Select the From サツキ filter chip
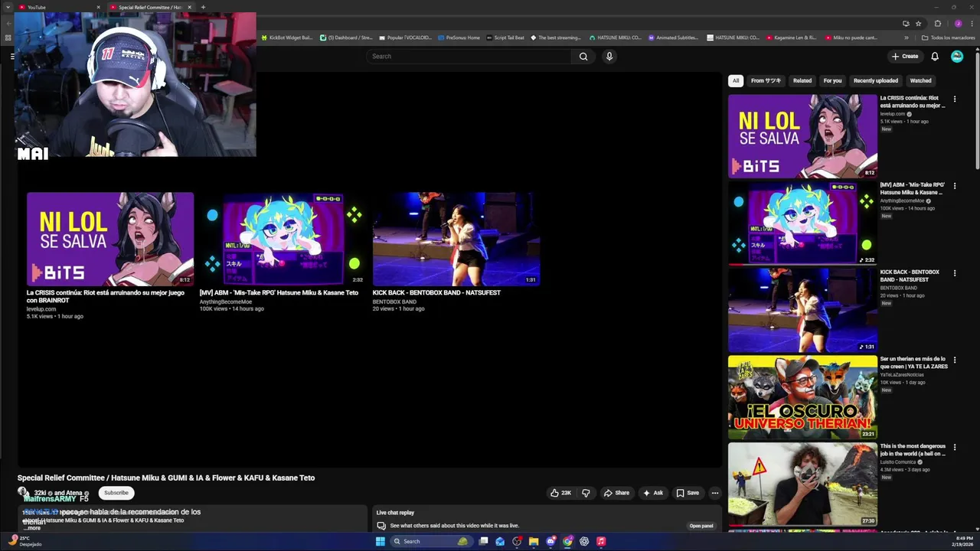Image resolution: width=980 pixels, height=551 pixels. (x=766, y=80)
